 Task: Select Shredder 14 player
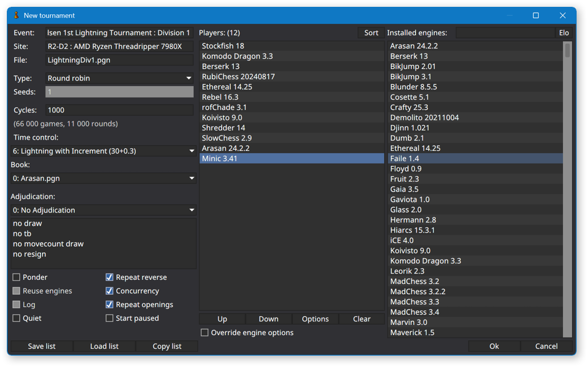click(292, 128)
